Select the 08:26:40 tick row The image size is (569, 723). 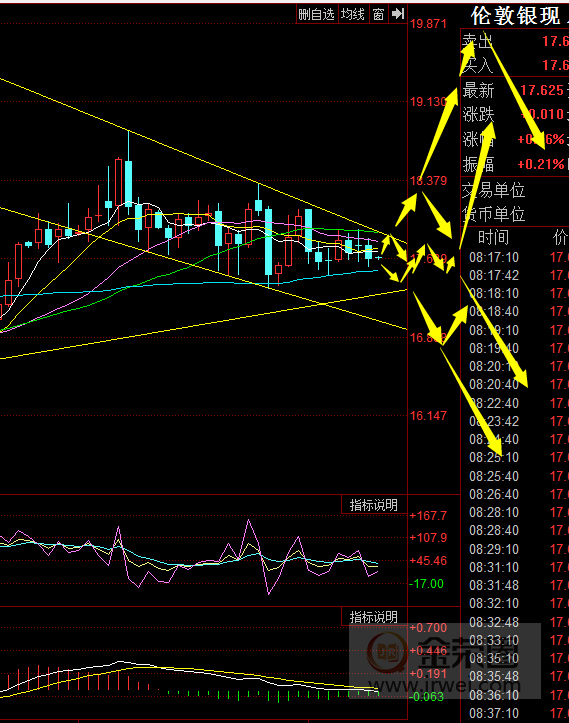pos(515,494)
